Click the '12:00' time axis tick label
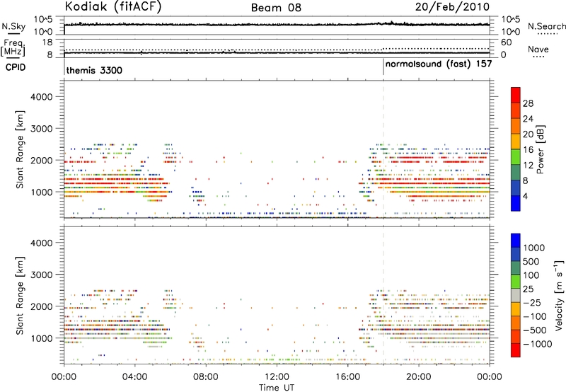This screenshot has width=566, height=392. pyautogui.click(x=277, y=377)
